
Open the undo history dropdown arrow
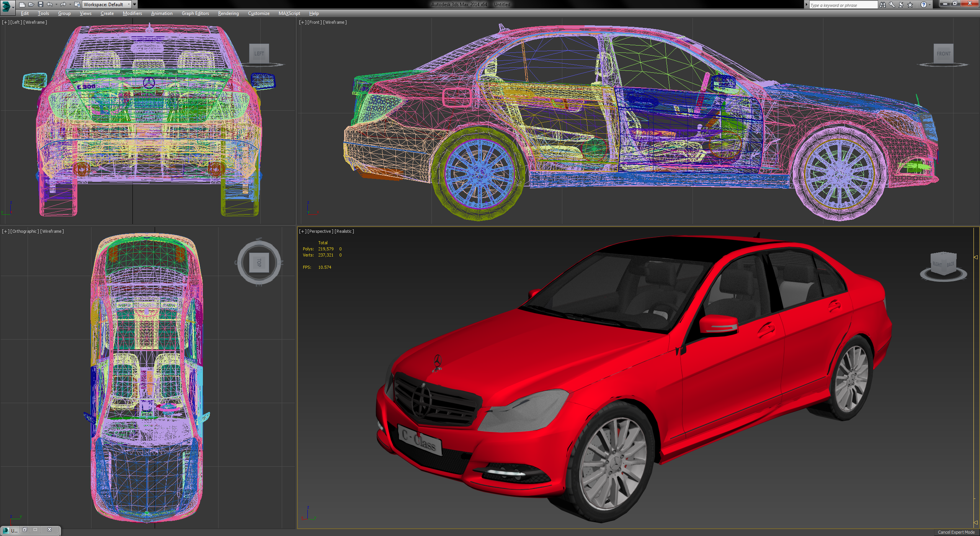tap(56, 5)
